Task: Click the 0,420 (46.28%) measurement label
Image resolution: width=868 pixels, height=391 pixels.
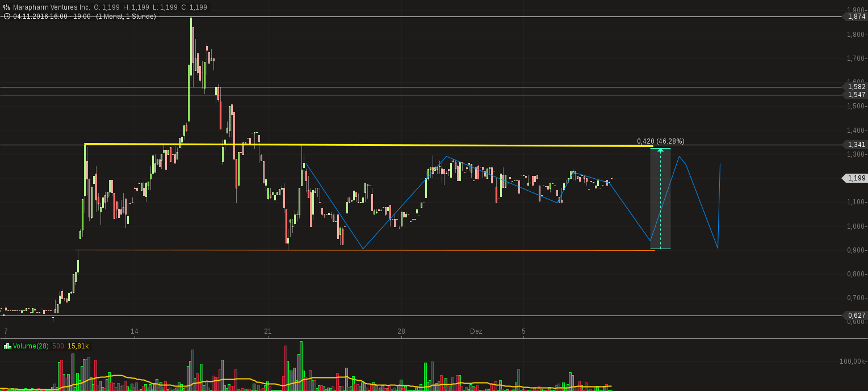Action: click(660, 141)
